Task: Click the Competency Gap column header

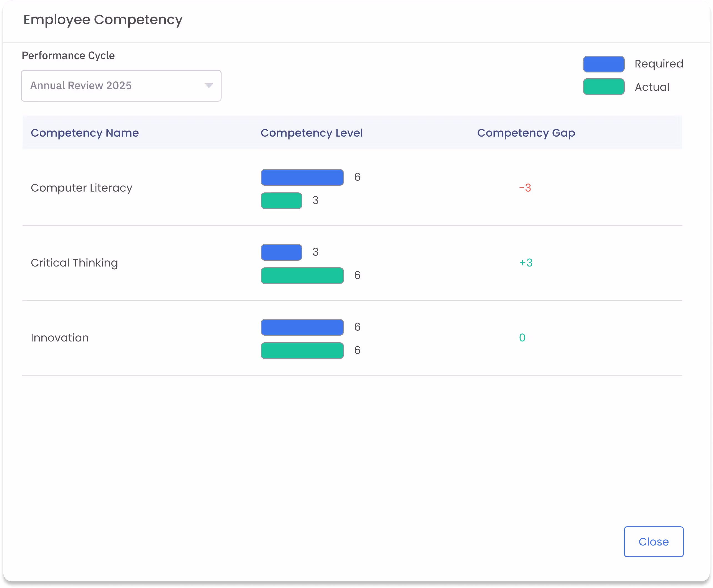Action: (526, 133)
